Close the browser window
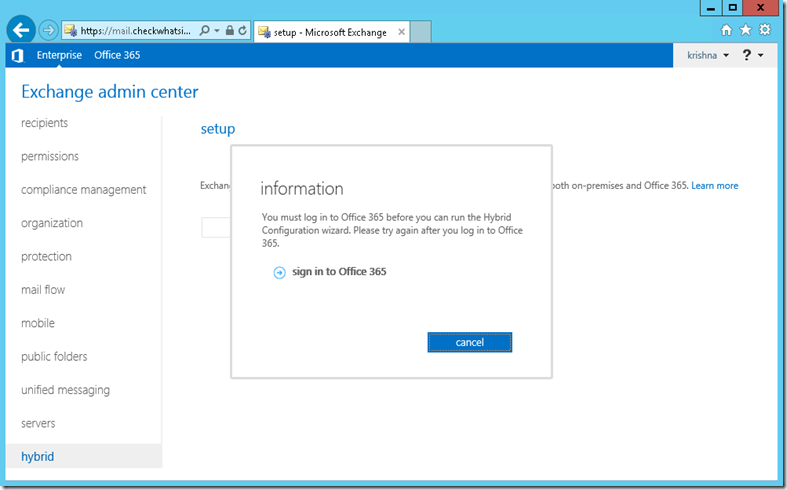This screenshot has width=787, height=490. click(x=761, y=8)
